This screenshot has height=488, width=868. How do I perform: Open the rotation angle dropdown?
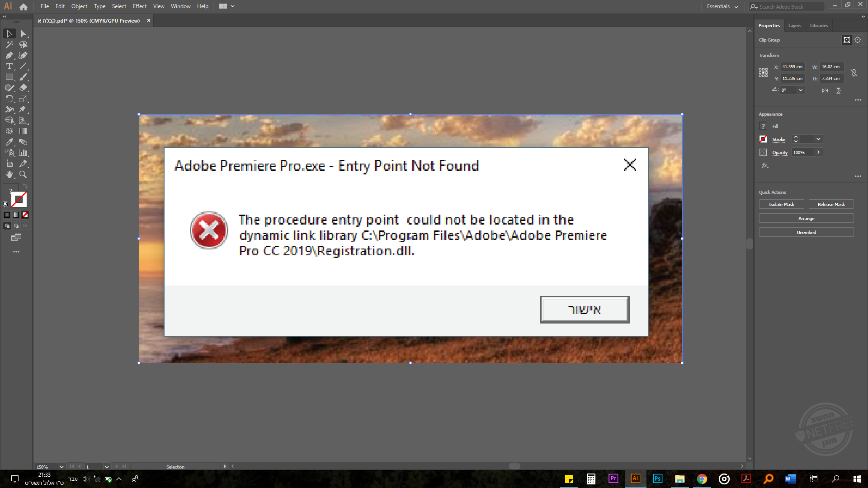[801, 90]
